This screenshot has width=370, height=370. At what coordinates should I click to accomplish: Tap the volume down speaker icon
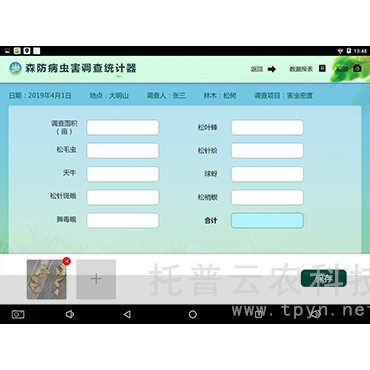[x=70, y=314]
